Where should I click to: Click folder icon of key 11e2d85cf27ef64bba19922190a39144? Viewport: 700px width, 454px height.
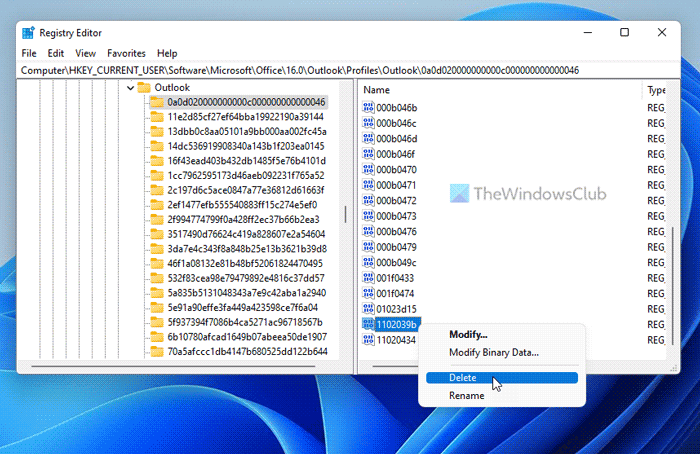point(157,117)
